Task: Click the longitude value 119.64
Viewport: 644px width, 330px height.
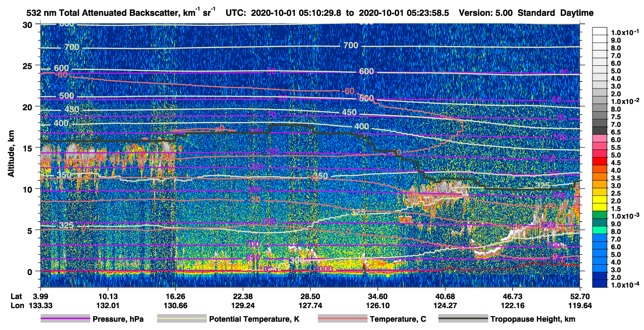Action: point(580,305)
